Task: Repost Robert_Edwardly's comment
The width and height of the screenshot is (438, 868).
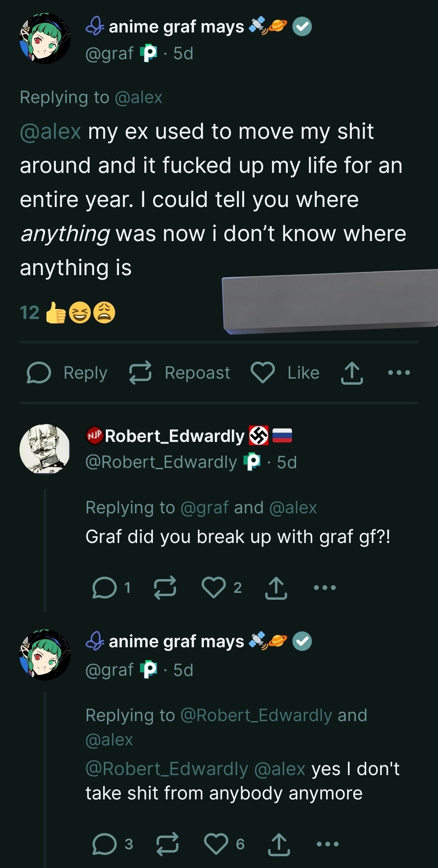Action: click(165, 588)
